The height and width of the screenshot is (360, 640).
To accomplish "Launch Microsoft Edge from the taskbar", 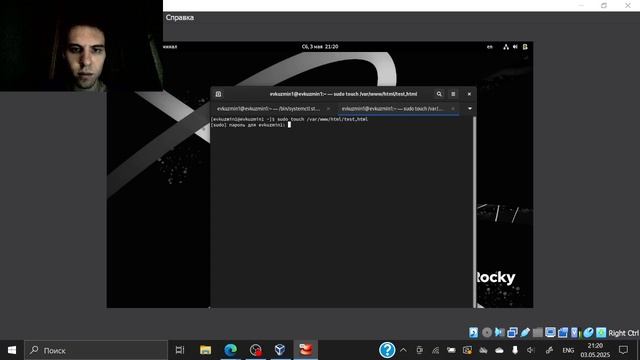I will [231, 350].
